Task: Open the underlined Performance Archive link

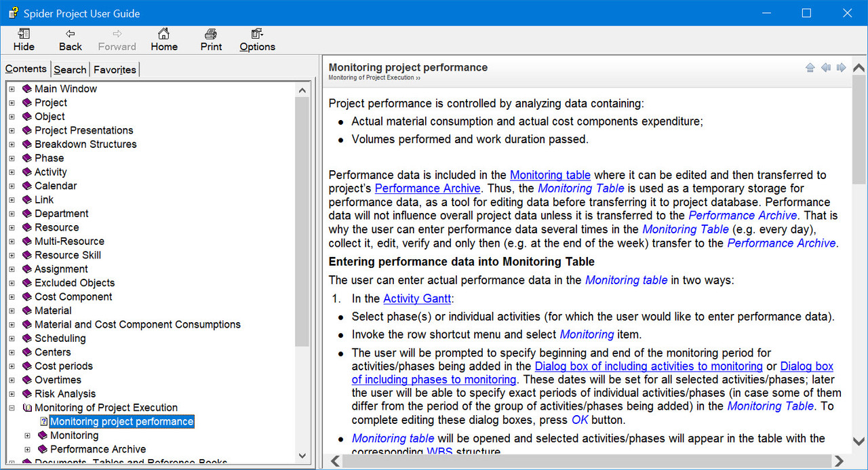Action: [428, 189]
